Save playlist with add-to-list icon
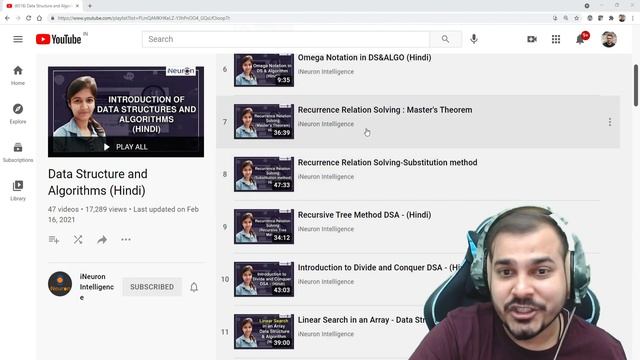 53,240
